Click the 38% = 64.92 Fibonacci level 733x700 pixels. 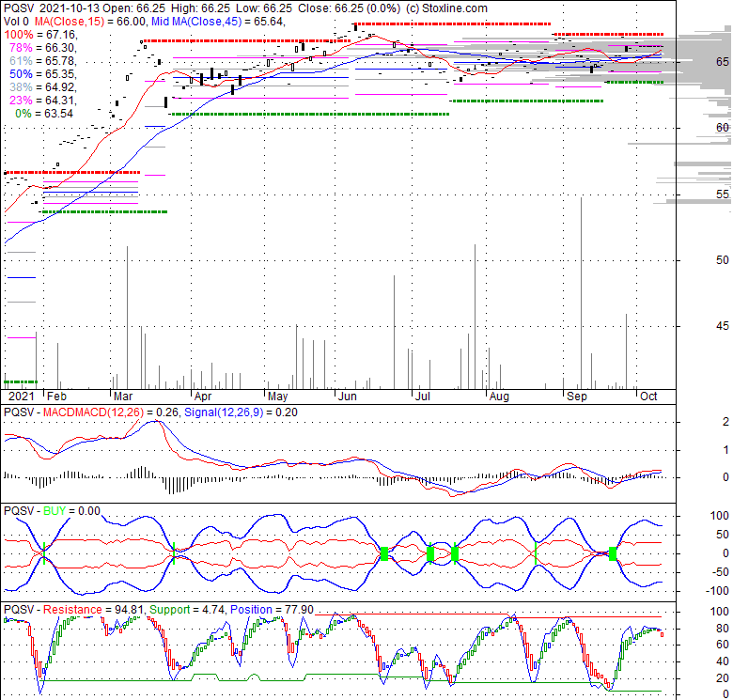[43, 87]
